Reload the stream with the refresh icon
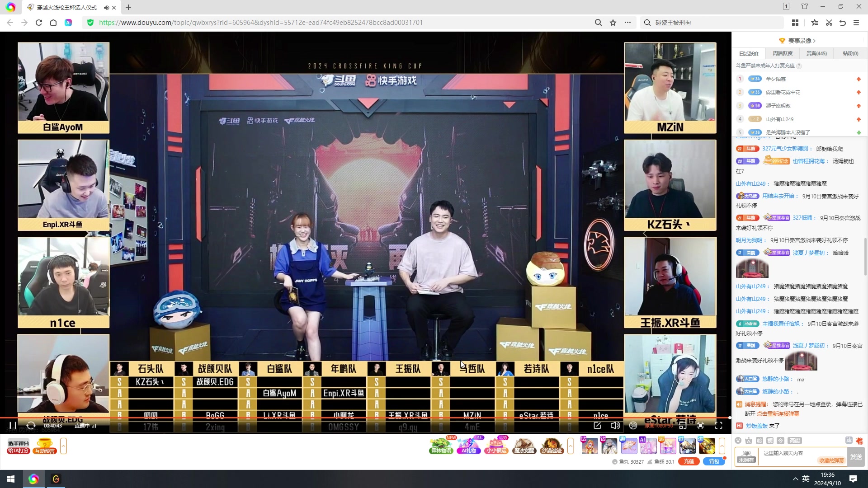 point(31,425)
